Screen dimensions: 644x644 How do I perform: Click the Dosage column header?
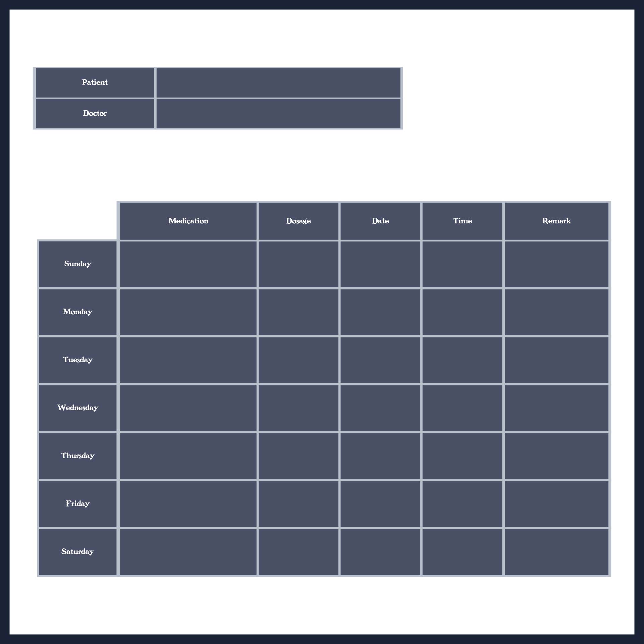pos(298,221)
